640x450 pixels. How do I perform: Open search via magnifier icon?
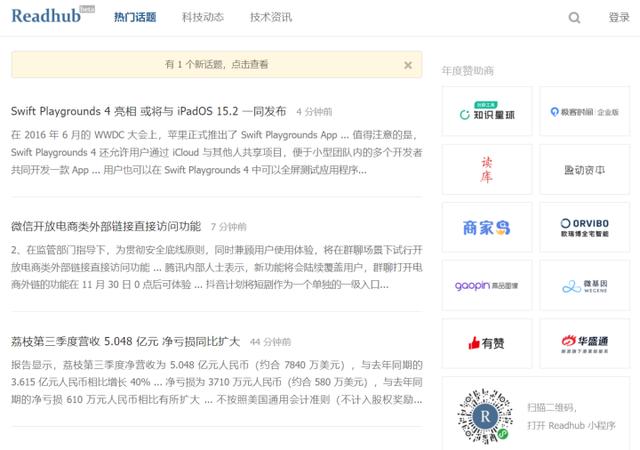pos(574,18)
